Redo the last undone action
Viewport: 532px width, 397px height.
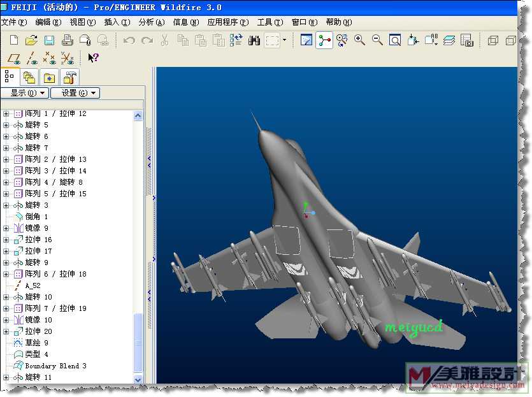pyautogui.click(x=147, y=41)
